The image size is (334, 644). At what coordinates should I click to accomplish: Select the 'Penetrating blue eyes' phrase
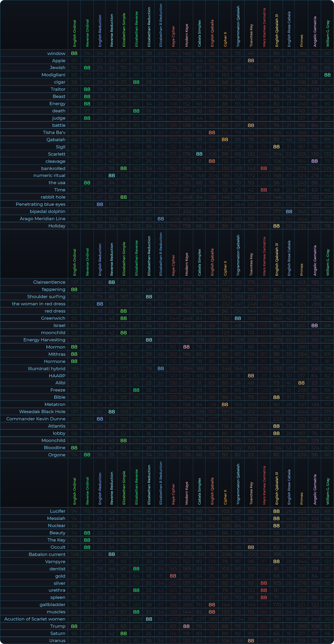click(41, 204)
